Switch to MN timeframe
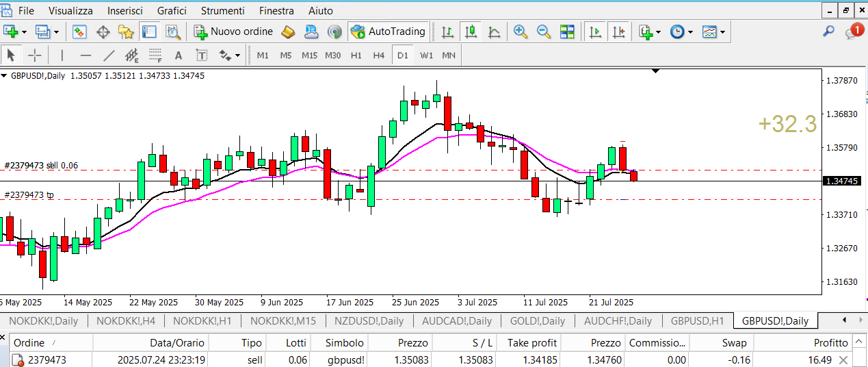This screenshot has height=367, width=868. 449,55
